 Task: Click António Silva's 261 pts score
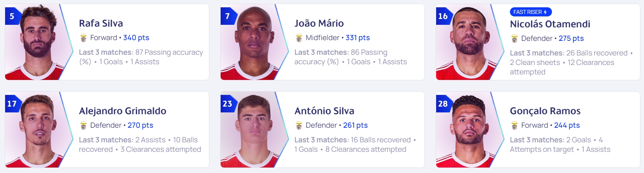355,125
